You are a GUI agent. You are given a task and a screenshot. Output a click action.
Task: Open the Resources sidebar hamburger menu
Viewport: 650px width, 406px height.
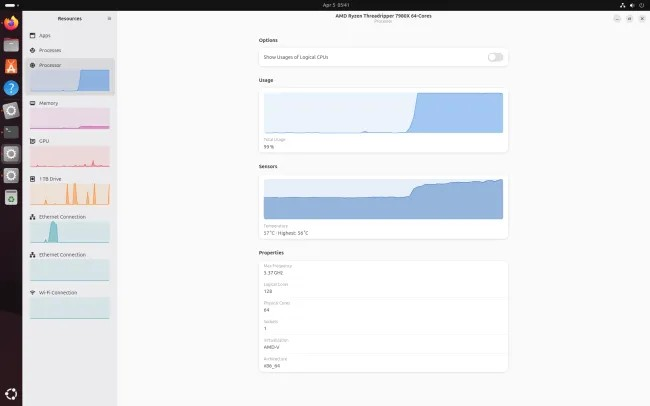tap(109, 18)
